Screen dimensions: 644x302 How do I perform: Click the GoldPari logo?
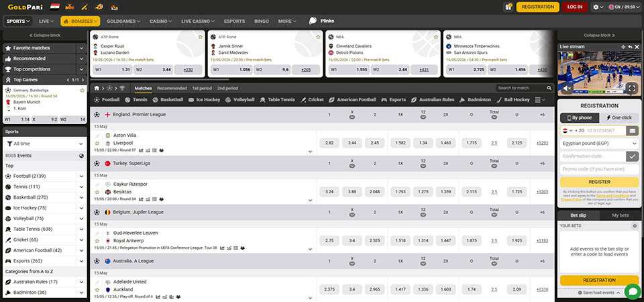coord(25,7)
